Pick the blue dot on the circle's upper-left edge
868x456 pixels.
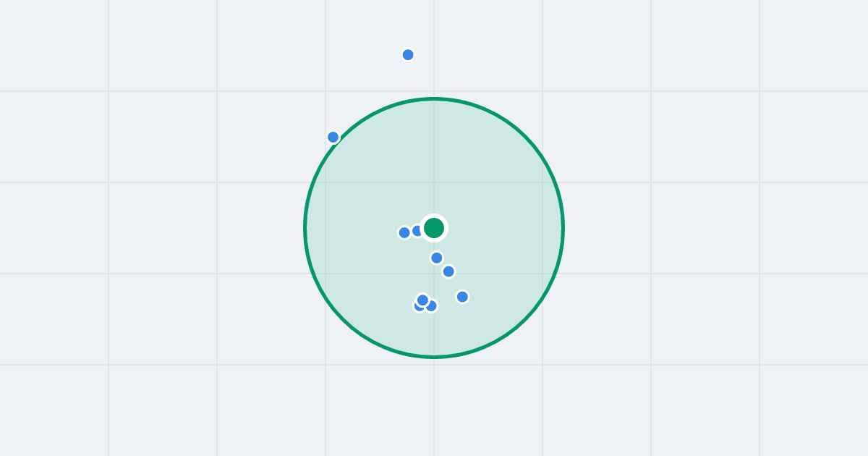(x=333, y=137)
